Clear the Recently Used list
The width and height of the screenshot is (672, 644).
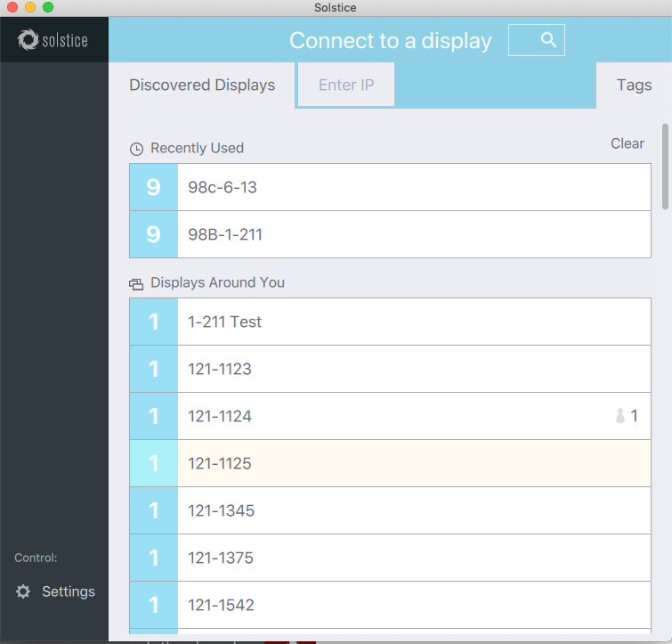pos(627,143)
